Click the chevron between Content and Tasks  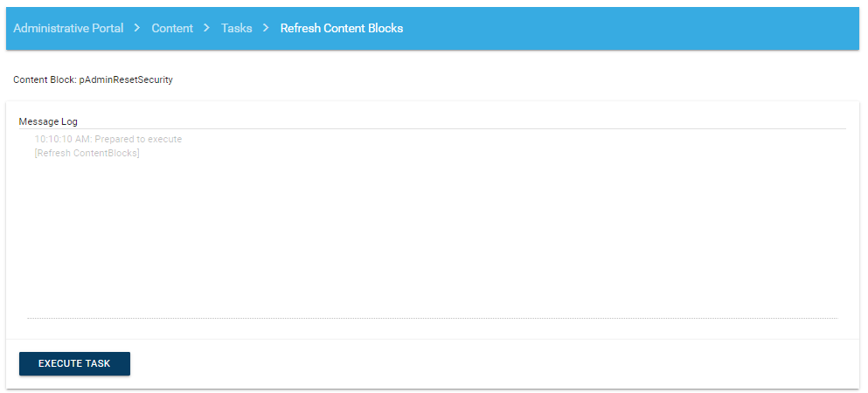[206, 28]
